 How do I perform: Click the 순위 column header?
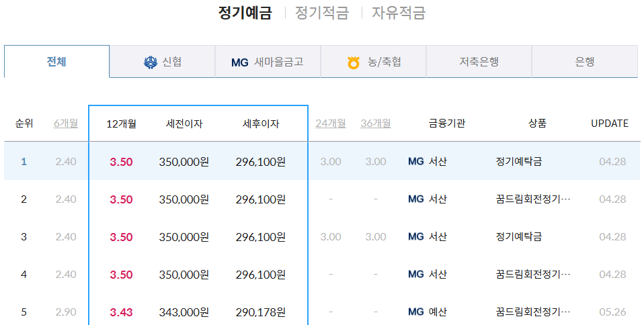[24, 123]
